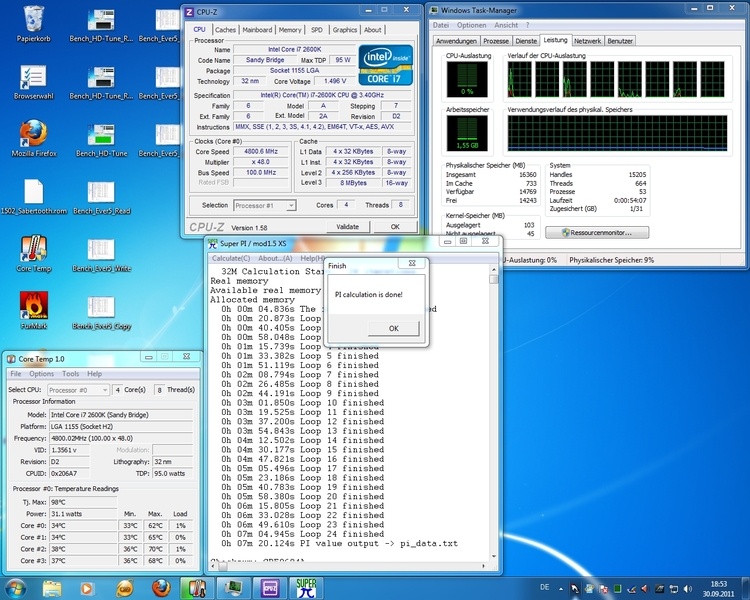Click the Firefox icon in the taskbar

click(161, 589)
